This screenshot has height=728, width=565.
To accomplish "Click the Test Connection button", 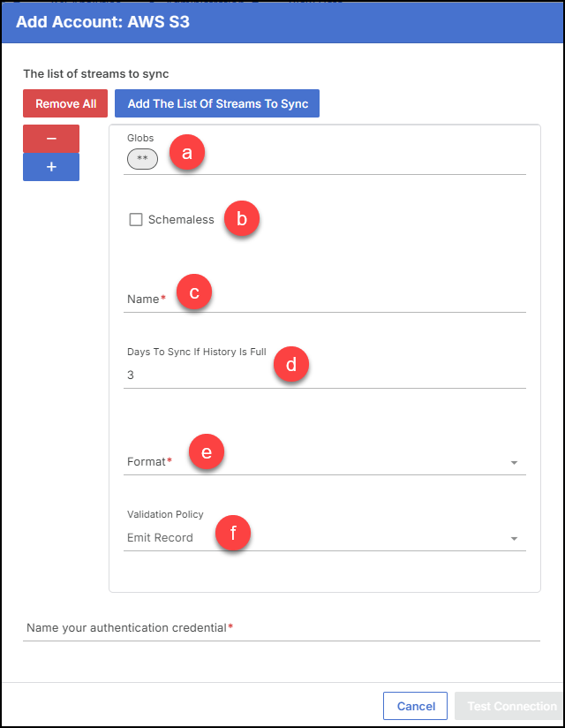I will point(509,706).
